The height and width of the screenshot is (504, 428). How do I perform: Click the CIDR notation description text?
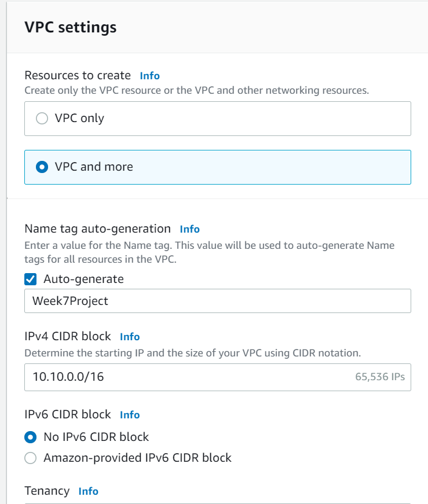tap(192, 352)
